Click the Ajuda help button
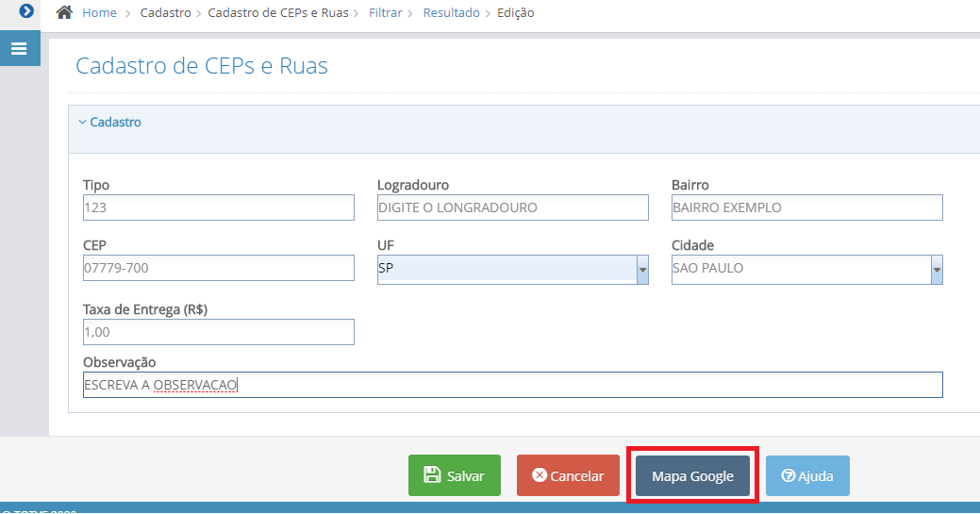The width and height of the screenshot is (980, 514). click(807, 476)
